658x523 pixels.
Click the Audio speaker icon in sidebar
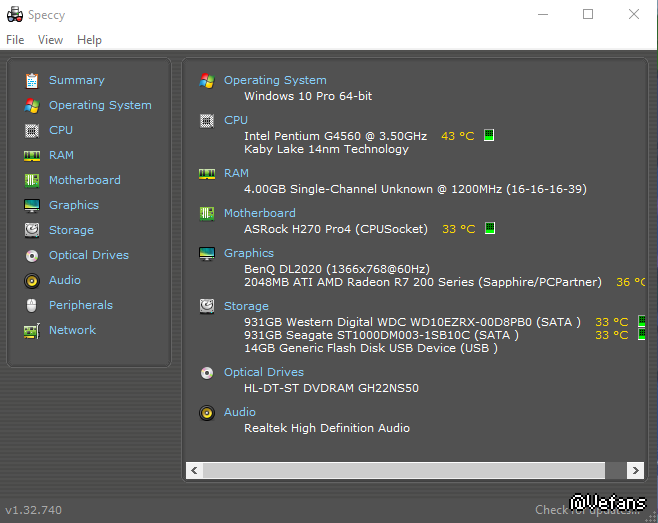click(x=31, y=280)
